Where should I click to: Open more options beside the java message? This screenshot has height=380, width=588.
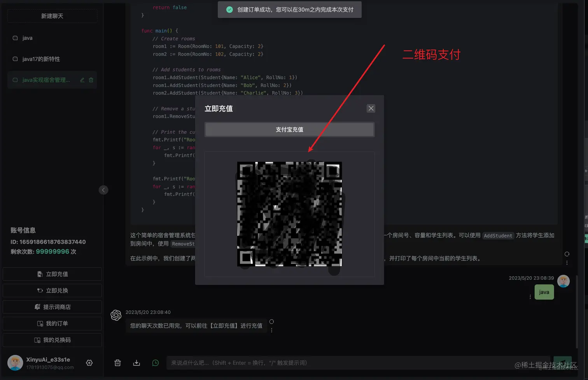pyautogui.click(x=530, y=297)
